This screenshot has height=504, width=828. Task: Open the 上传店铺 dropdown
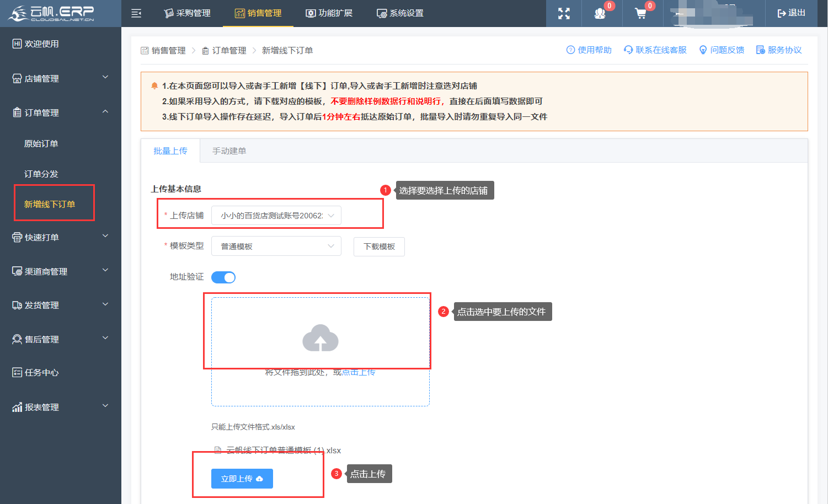click(276, 216)
